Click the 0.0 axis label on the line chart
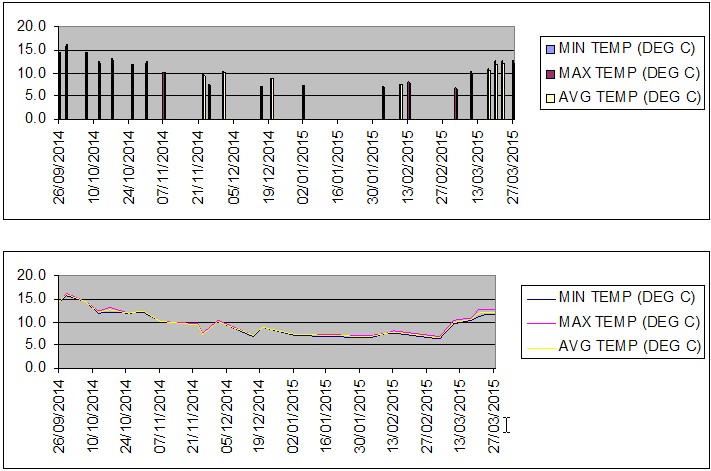 36,368
